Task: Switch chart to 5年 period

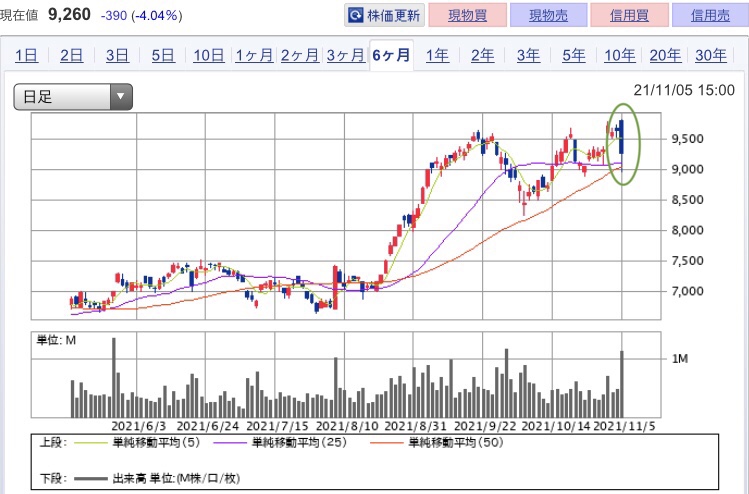Action: (574, 55)
